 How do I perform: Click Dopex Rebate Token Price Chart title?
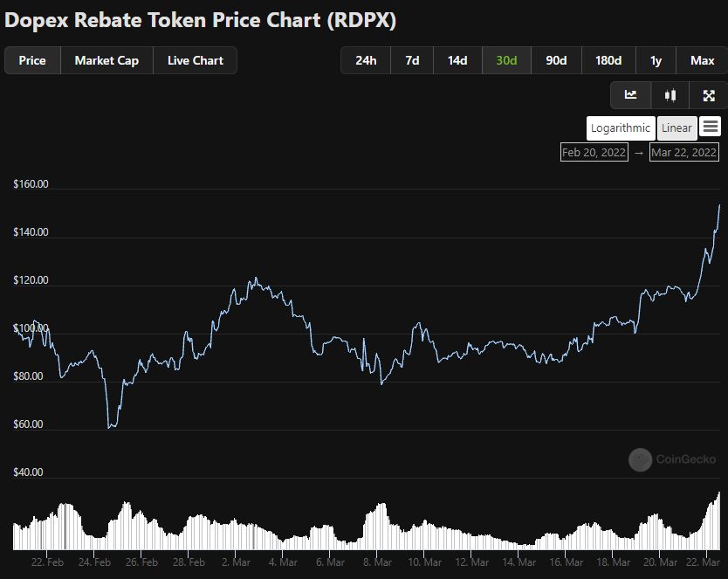point(200,20)
